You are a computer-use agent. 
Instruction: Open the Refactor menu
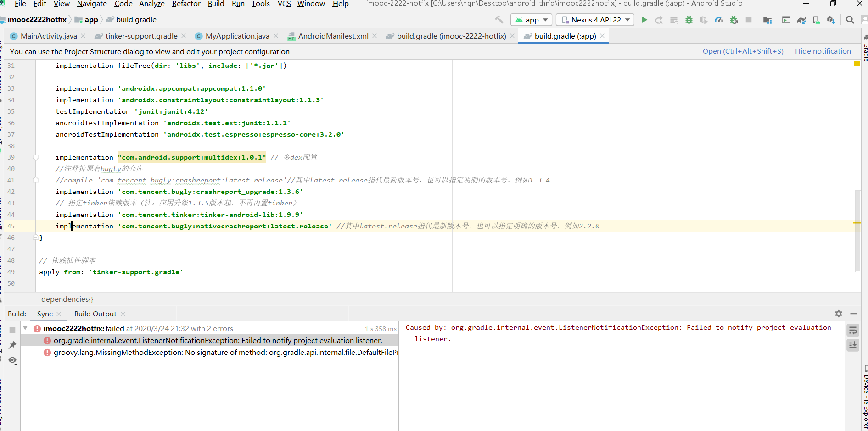(x=186, y=4)
